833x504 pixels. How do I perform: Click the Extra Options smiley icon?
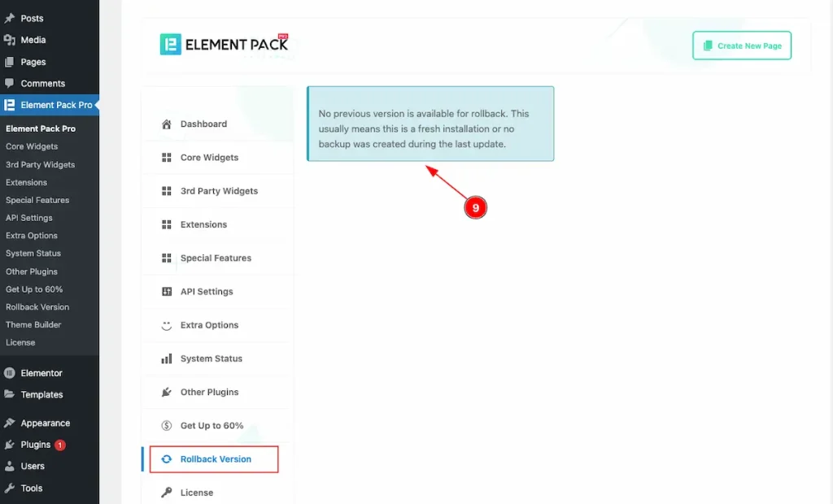[167, 325]
